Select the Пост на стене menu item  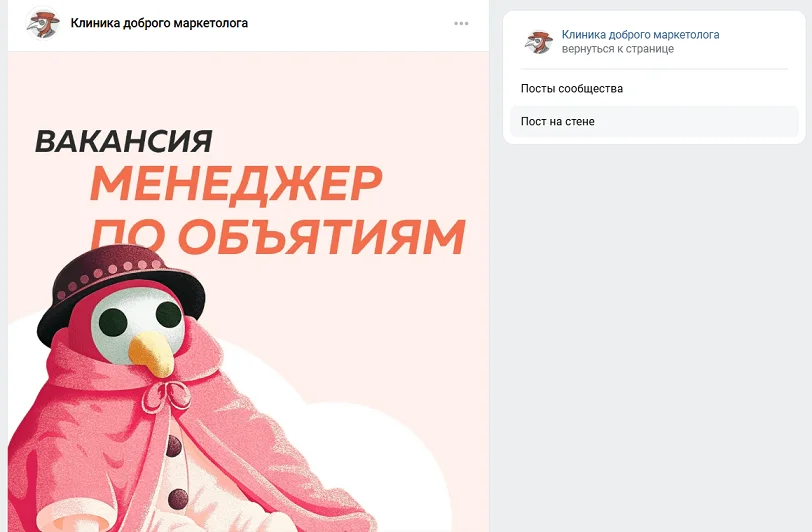(654, 122)
